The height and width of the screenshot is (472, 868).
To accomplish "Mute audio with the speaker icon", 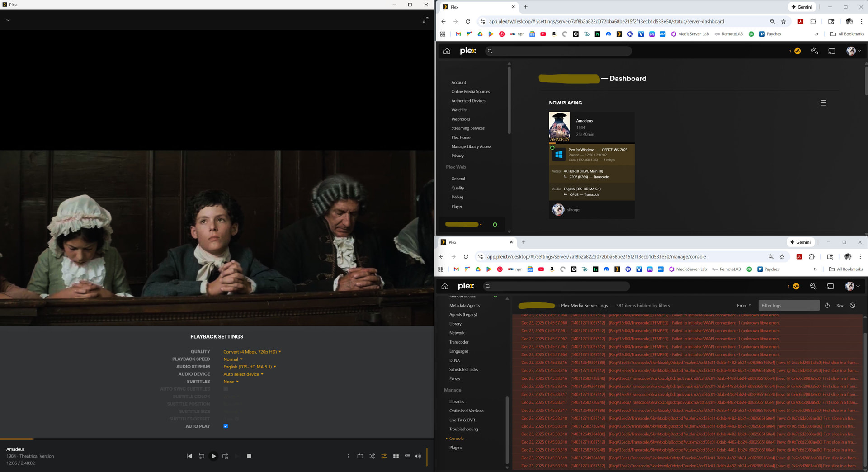I will click(418, 456).
